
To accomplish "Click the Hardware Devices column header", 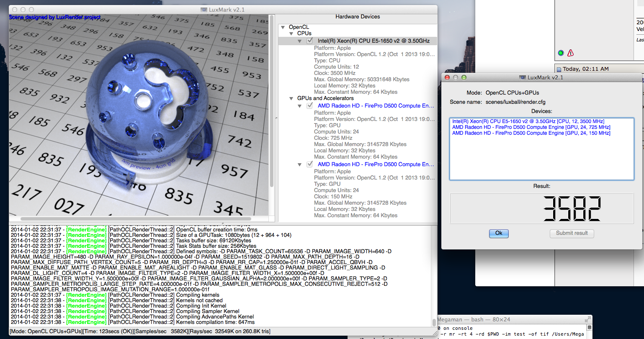I will 358,16.
